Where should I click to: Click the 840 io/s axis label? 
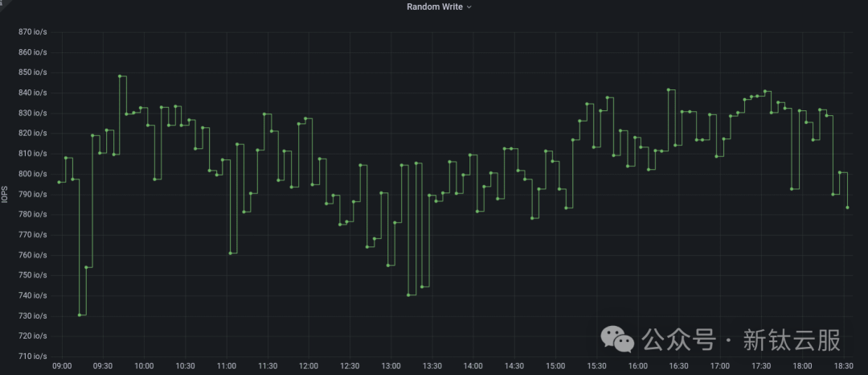click(x=33, y=93)
